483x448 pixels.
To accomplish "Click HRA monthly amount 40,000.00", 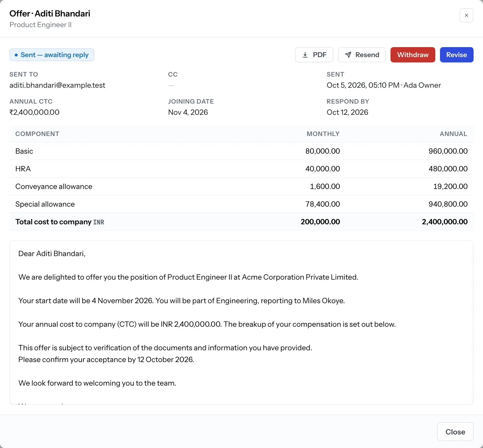I will [x=323, y=169].
